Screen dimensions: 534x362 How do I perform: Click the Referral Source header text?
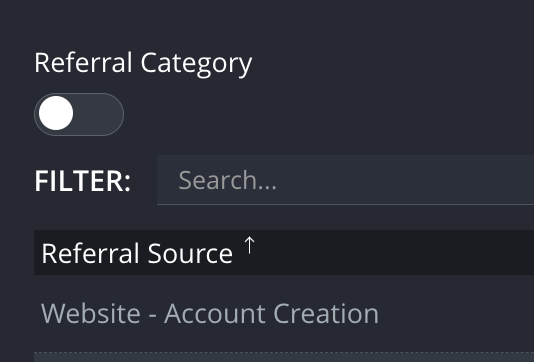[x=137, y=253]
